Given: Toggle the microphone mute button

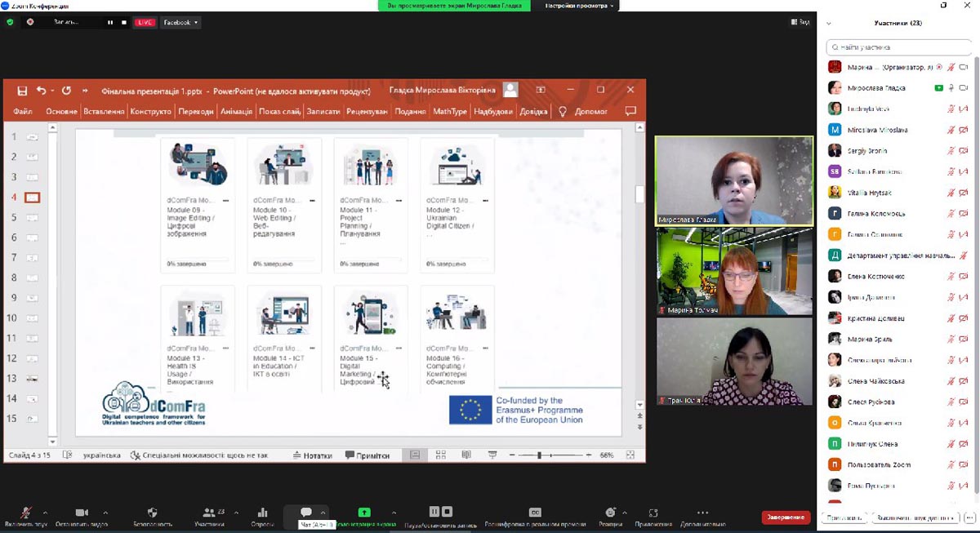Looking at the screenshot, I should 26,512.
